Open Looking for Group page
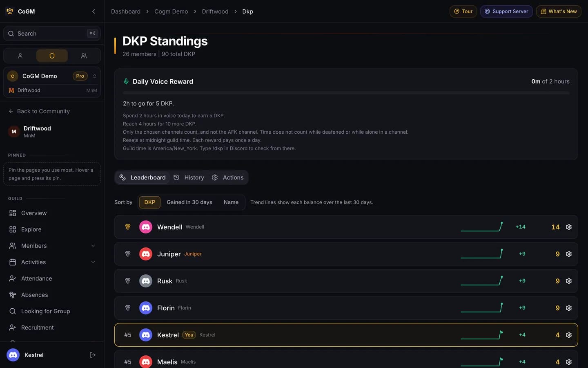 [x=52, y=311]
